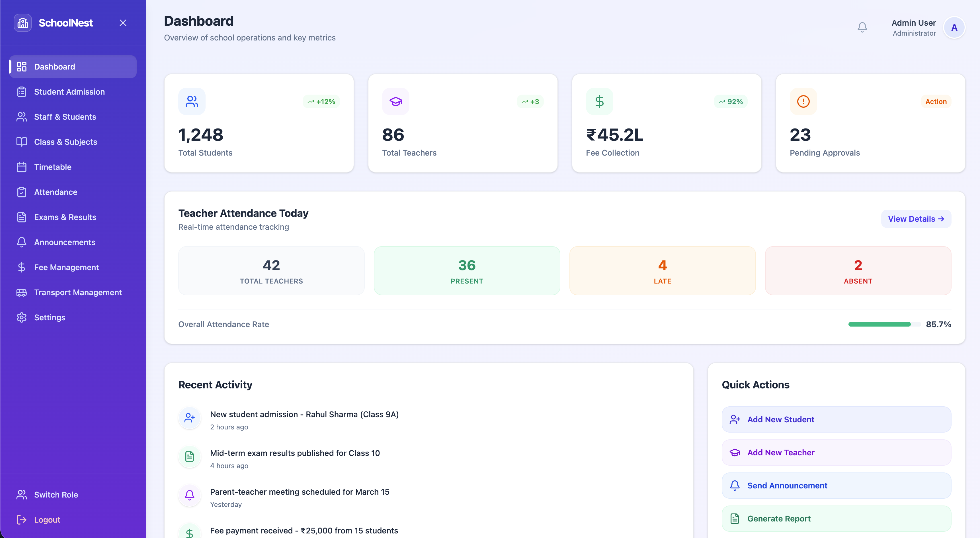This screenshot has width=980, height=538.
Task: Click the Rahul Sharma admission activity icon
Action: pyautogui.click(x=189, y=418)
